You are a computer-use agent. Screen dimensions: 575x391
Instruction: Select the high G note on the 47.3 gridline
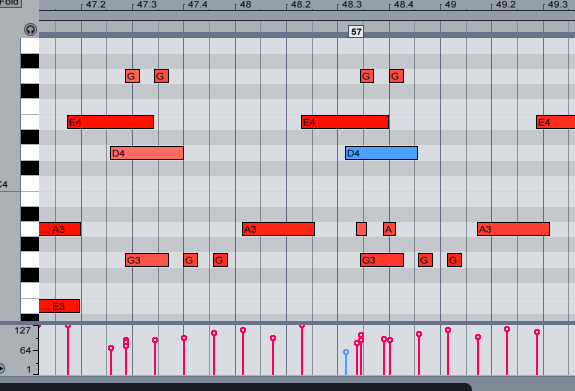[x=132, y=76]
